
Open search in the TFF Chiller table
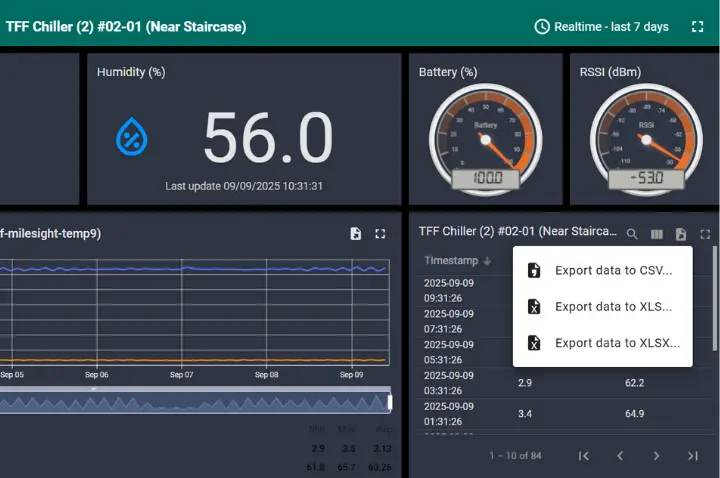point(632,234)
